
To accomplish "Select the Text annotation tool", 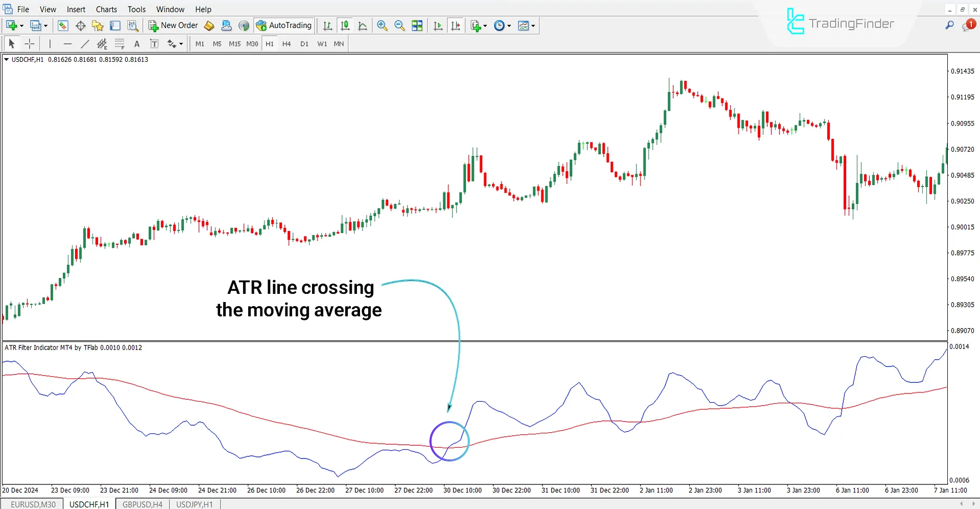I will coord(137,43).
